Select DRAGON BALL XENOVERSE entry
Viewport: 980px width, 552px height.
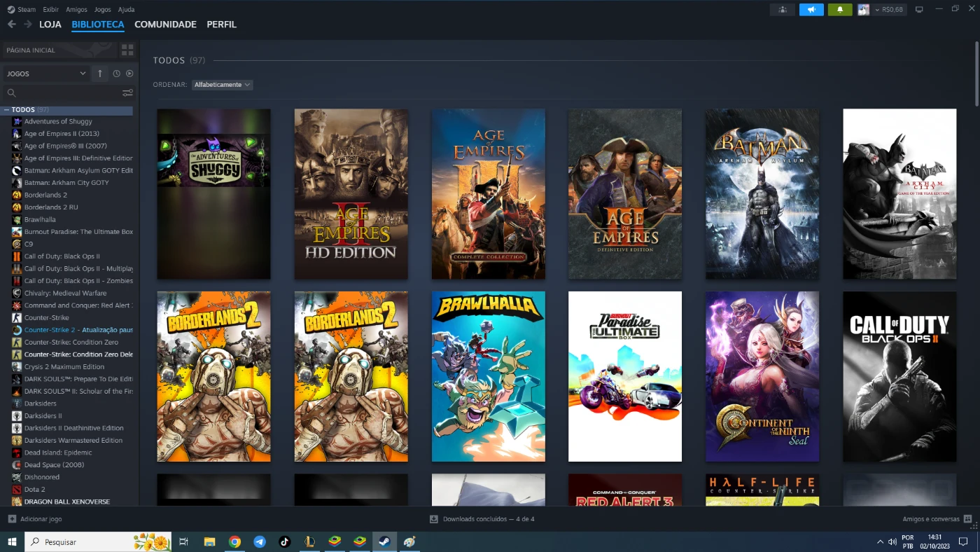pyautogui.click(x=68, y=502)
